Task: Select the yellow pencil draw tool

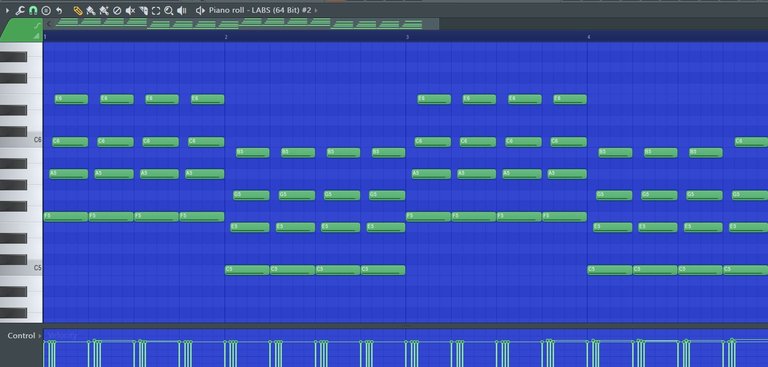Action: coord(77,10)
